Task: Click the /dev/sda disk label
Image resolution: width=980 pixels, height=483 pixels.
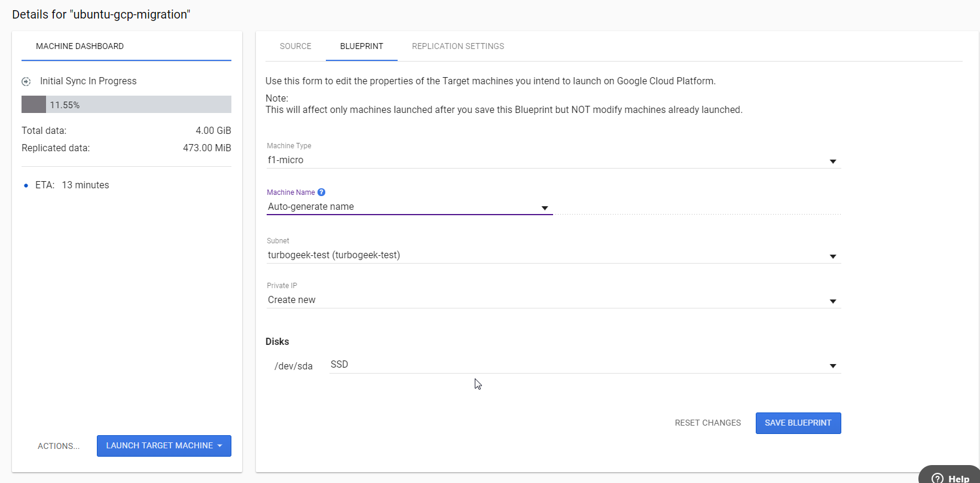Action: click(294, 366)
